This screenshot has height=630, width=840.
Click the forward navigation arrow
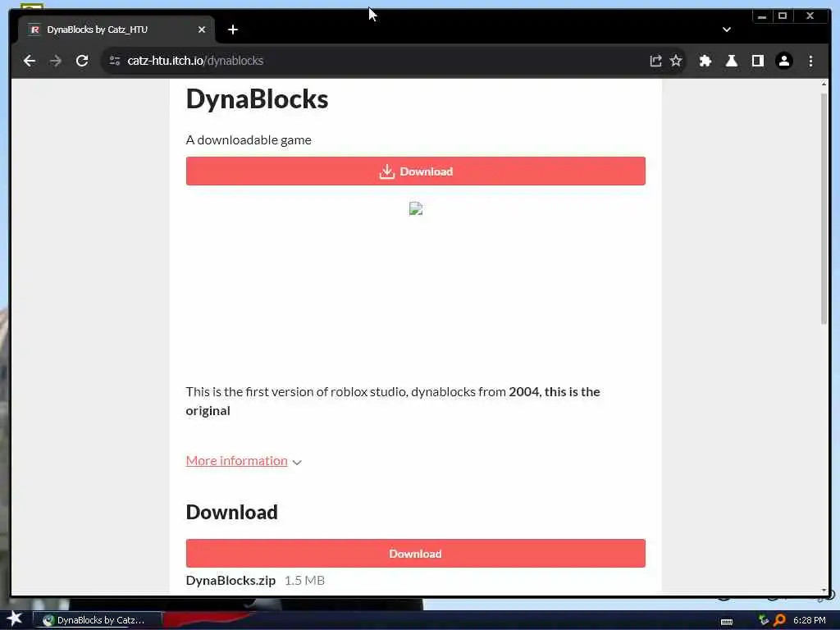point(56,61)
